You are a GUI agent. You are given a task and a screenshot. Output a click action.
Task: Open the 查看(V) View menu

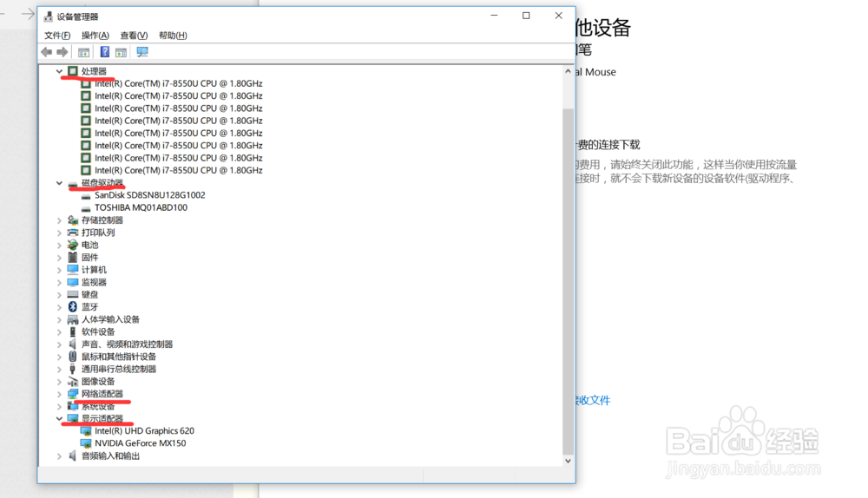[x=134, y=36]
